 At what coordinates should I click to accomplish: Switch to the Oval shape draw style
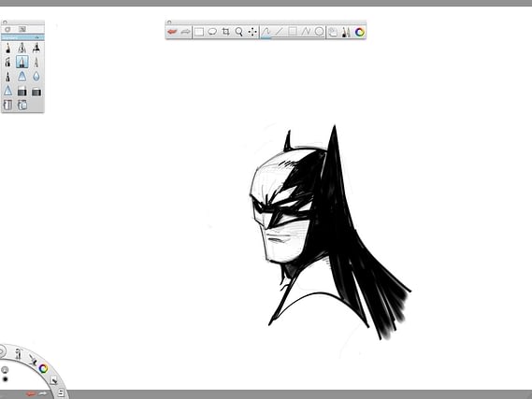pyautogui.click(x=319, y=32)
